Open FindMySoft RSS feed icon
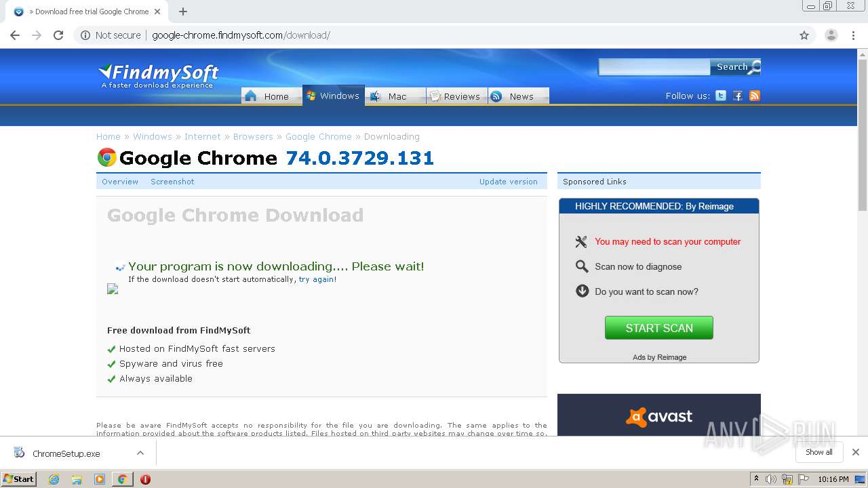This screenshot has height=488, width=868. [x=755, y=96]
